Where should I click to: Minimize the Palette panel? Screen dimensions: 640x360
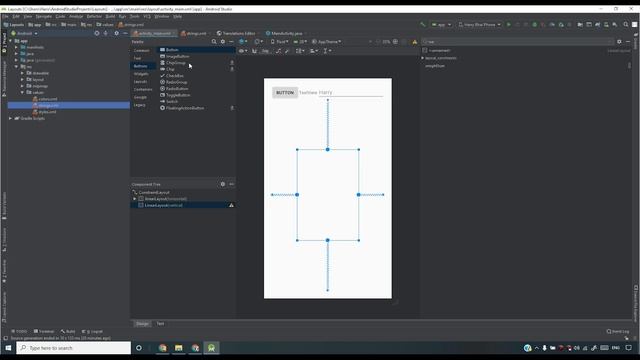(231, 42)
